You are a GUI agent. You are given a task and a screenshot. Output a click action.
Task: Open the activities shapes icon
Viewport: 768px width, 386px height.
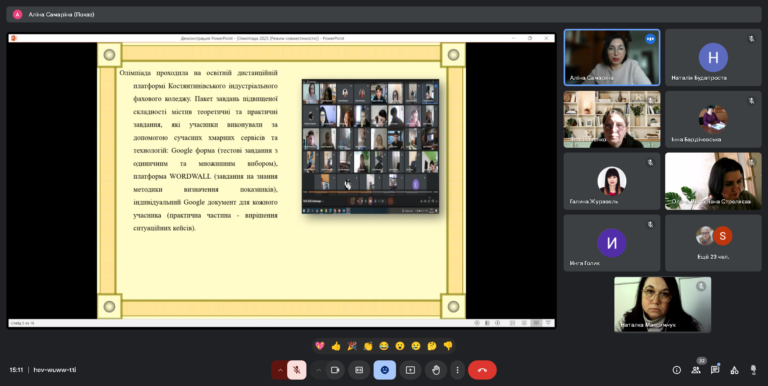coord(734,370)
